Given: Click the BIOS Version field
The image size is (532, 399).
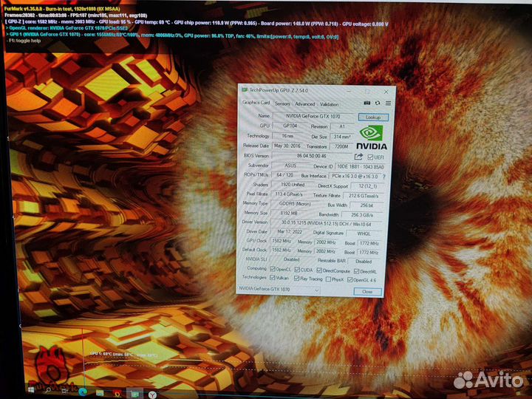Looking at the screenshot, I should pyautogui.click(x=312, y=156).
